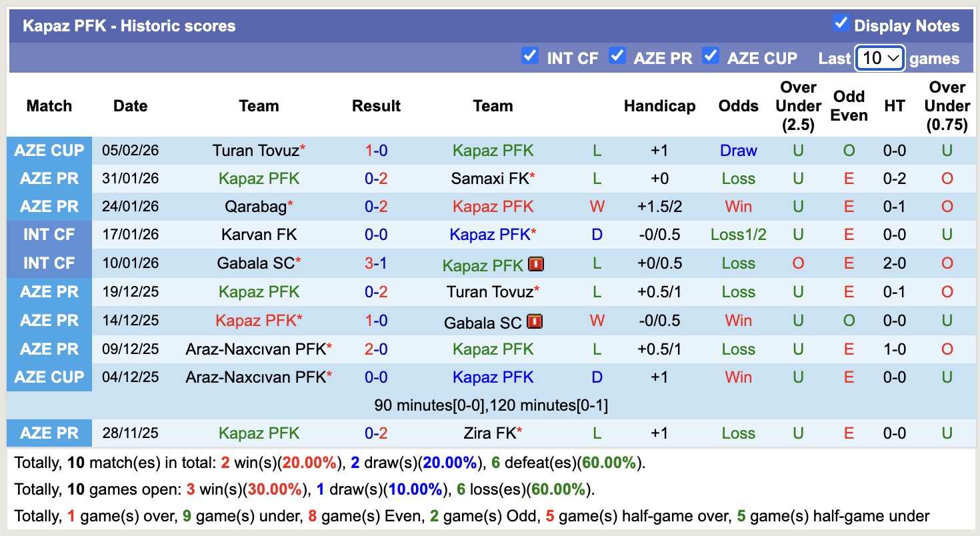This screenshot has height=536, width=980.
Task: Select the Karvan FK team link
Action: [x=259, y=235]
